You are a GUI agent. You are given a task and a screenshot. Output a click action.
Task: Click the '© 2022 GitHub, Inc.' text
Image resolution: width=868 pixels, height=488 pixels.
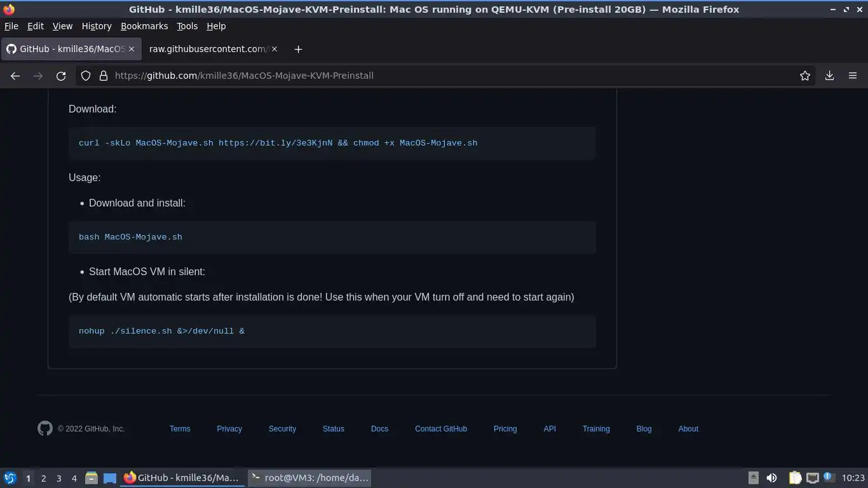pos(91,429)
